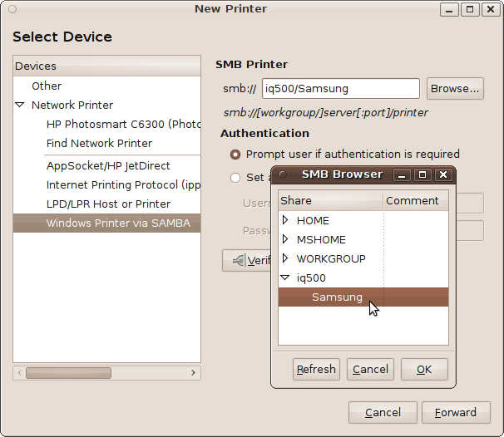Confirm SMB Browser selection with OK
This screenshot has width=504, height=437.
(x=424, y=370)
